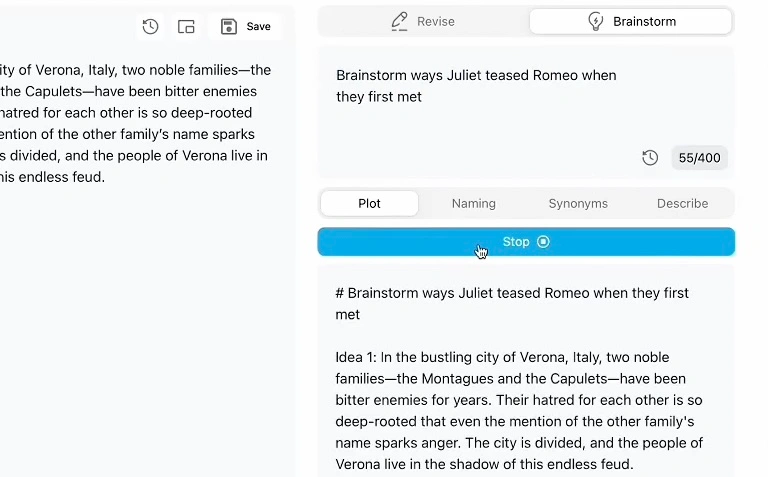The width and height of the screenshot is (768, 477).
Task: Switch to the Revise tab
Action: point(423,22)
